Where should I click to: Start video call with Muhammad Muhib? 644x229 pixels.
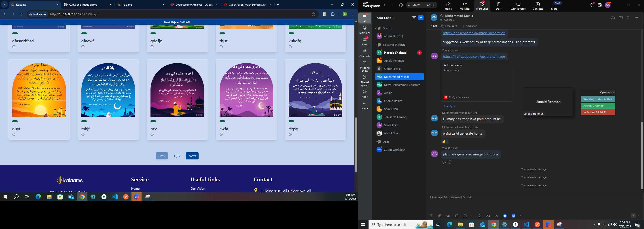coord(613,18)
